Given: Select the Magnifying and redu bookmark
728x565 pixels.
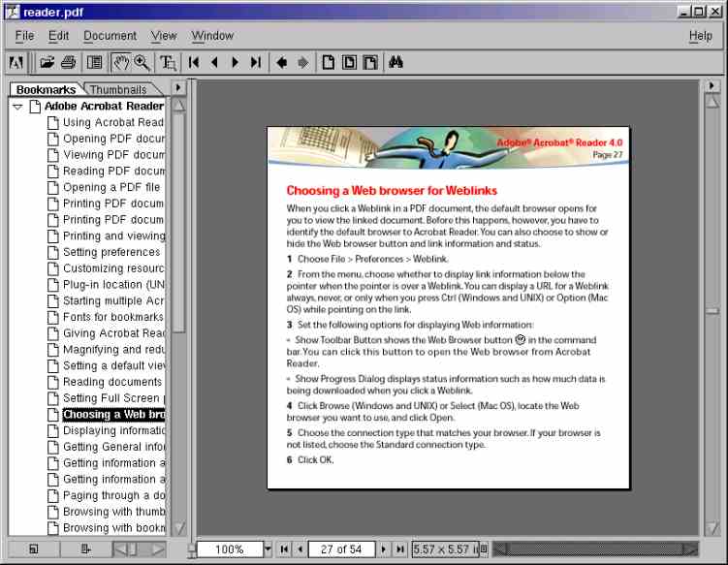Looking at the screenshot, I should (x=113, y=349).
